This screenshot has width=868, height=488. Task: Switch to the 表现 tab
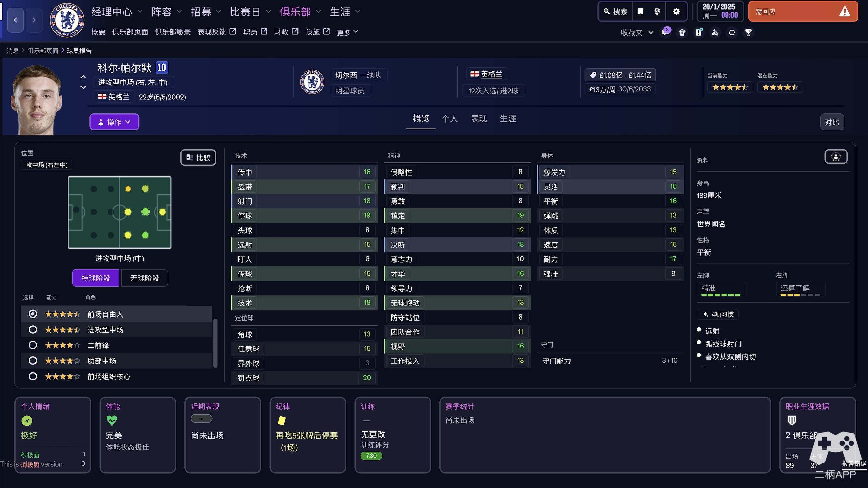point(479,119)
